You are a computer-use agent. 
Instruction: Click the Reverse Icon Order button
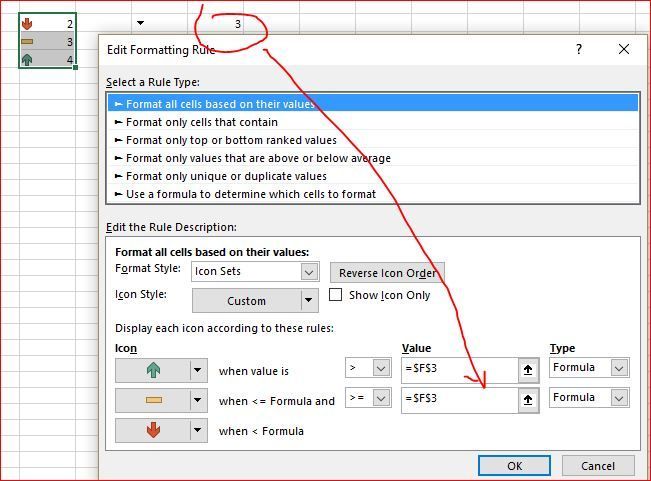coord(387,273)
